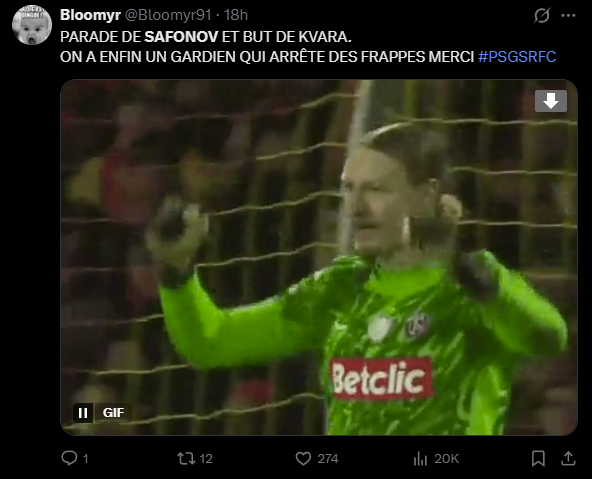The width and height of the screenshot is (592, 479).
Task: Open the three-dot more options menu
Action: pyautogui.click(x=569, y=15)
